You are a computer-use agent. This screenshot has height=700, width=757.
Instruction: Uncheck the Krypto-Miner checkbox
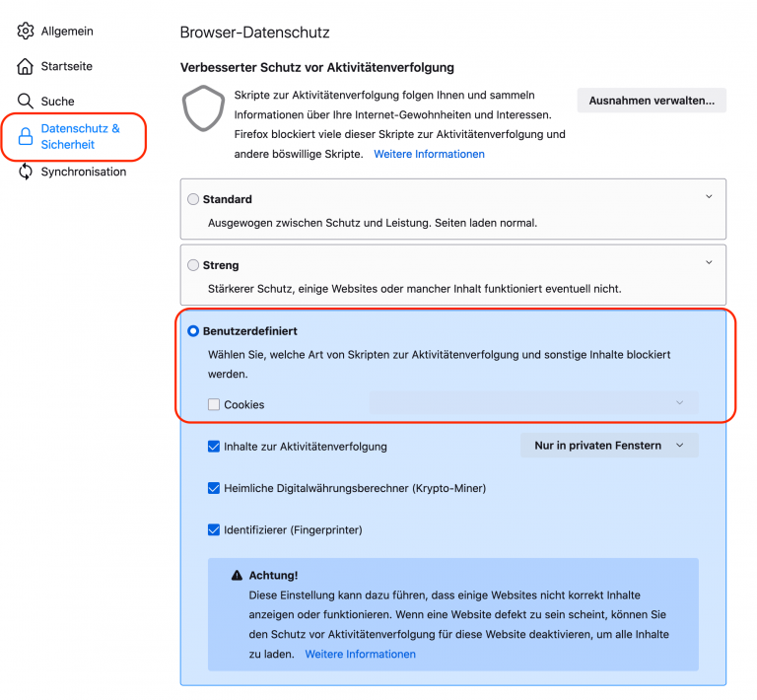click(x=214, y=488)
